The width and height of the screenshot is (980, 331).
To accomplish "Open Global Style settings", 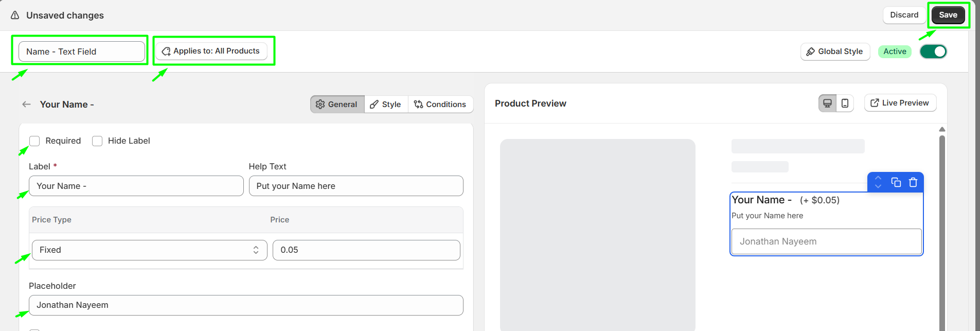I will 834,51.
